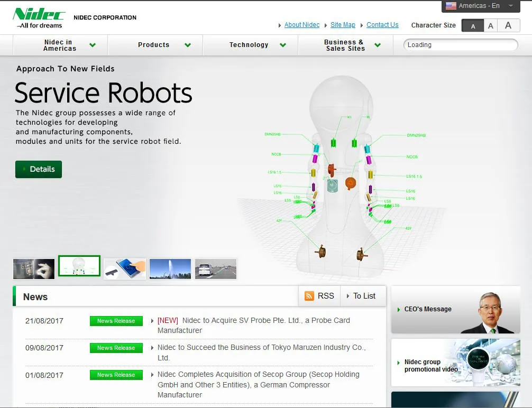532x408 pixels.
Task: Open the Contact Us link
Action: (x=382, y=25)
